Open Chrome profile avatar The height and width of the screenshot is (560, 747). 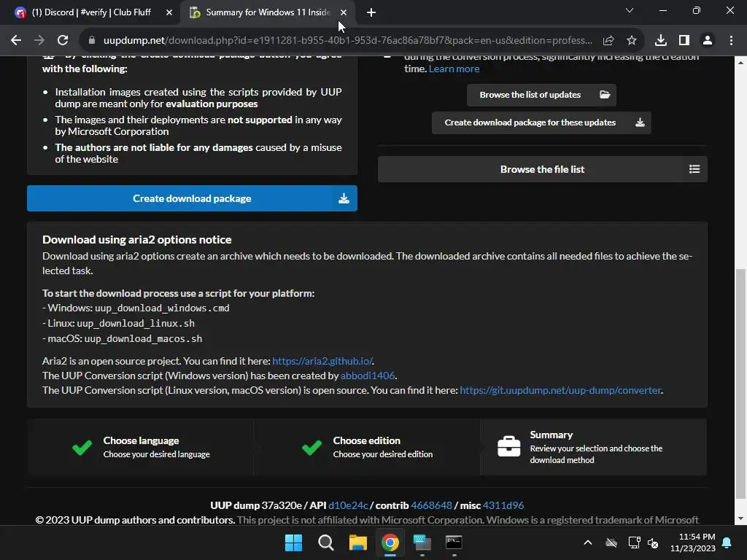click(x=708, y=41)
